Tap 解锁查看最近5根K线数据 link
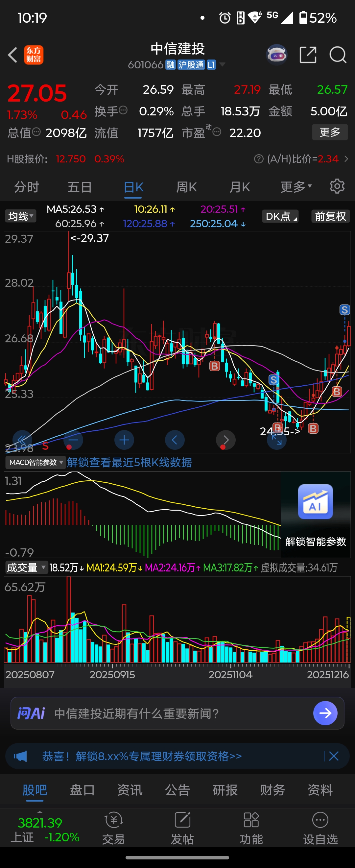 coord(129,462)
